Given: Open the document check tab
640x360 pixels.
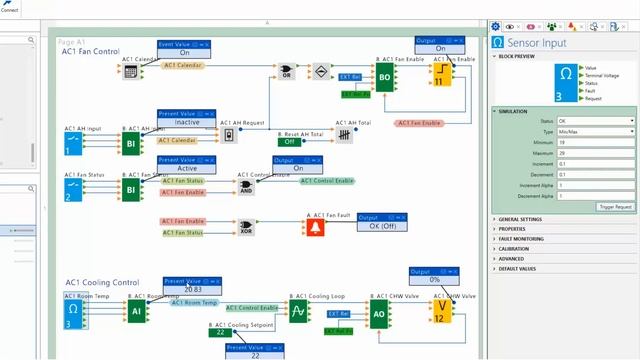Looking at the screenshot, I should tap(614, 27).
